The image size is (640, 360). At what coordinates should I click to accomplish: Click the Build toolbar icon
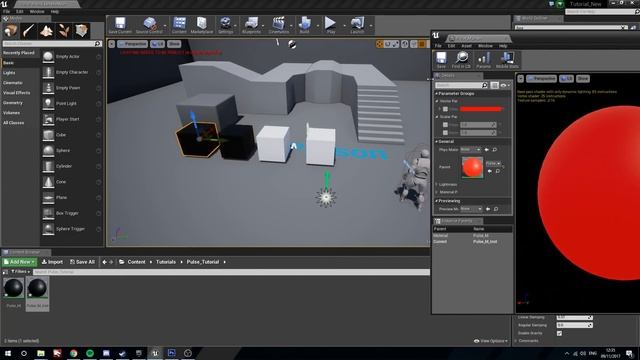[304, 25]
